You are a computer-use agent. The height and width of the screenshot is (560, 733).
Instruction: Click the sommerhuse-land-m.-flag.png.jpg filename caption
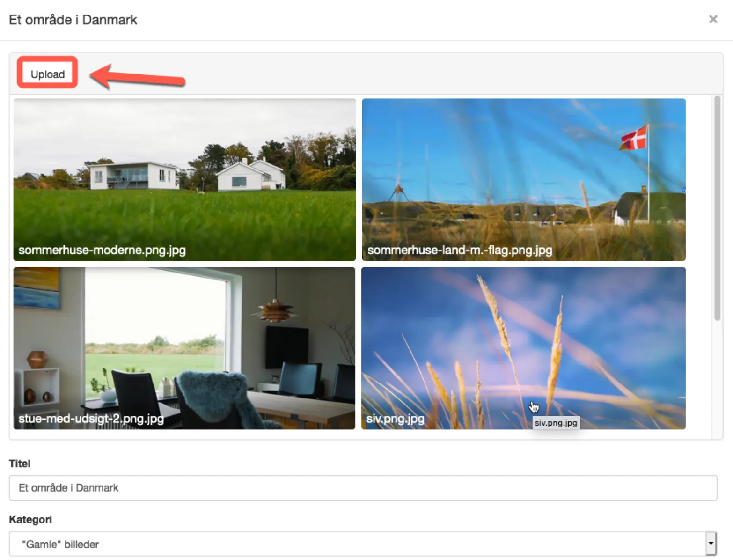tap(460, 250)
